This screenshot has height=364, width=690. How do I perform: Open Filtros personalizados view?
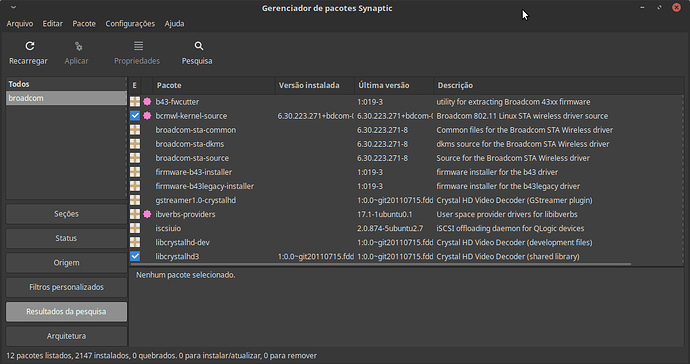pos(66,287)
